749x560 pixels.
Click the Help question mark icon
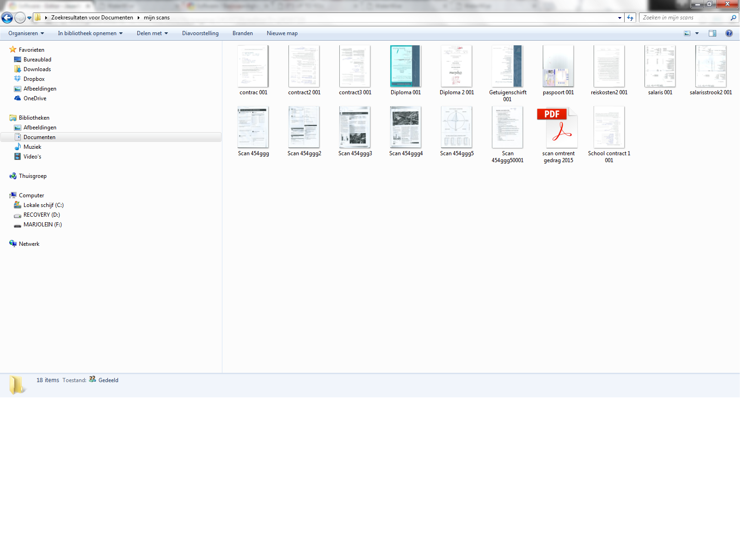click(729, 33)
